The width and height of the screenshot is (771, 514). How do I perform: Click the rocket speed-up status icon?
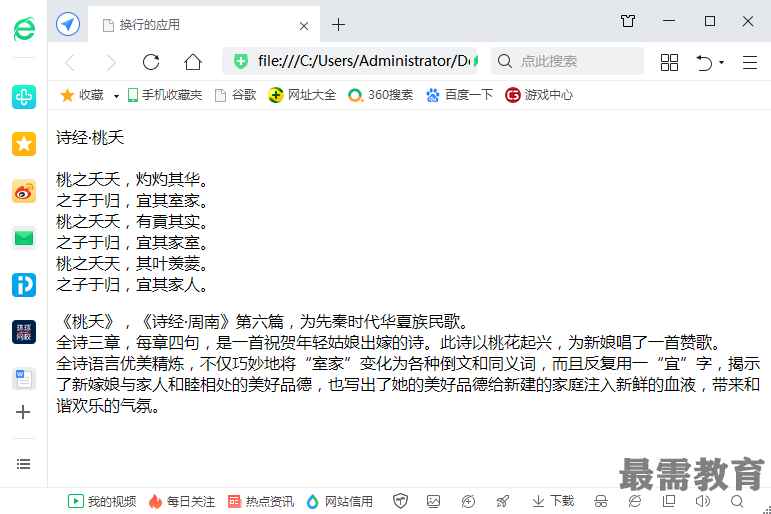(x=503, y=501)
